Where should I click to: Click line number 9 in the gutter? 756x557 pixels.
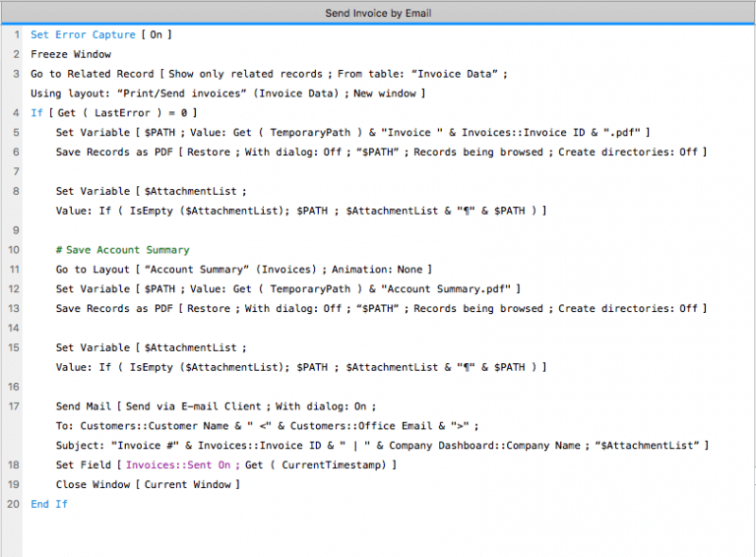[x=16, y=230]
